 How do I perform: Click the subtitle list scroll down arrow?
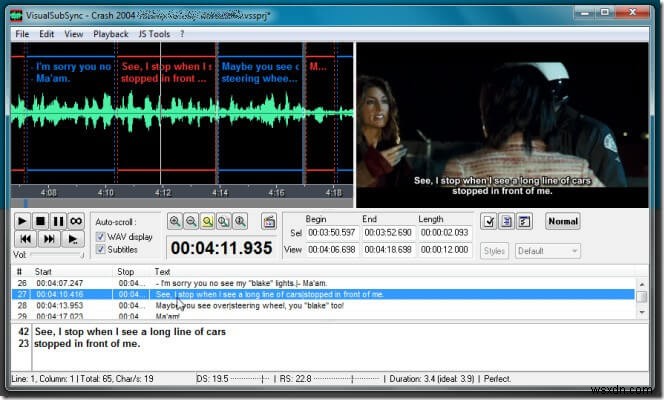(x=642, y=312)
